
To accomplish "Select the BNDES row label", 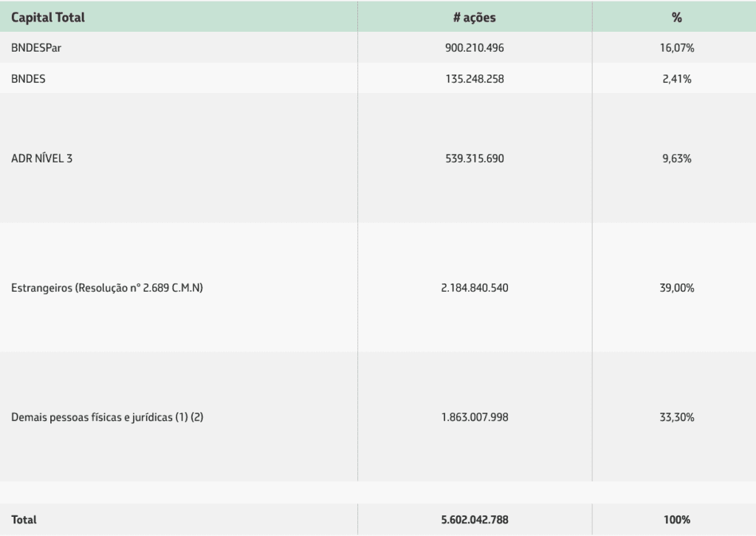I will 29,78.
